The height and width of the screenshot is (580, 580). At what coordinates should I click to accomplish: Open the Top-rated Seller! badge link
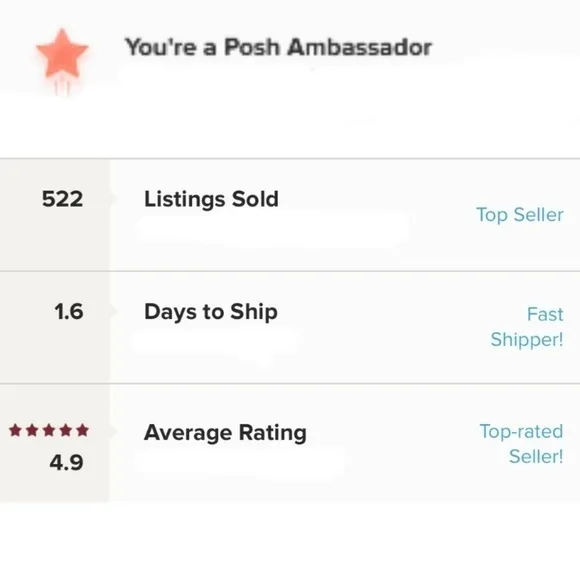522,444
